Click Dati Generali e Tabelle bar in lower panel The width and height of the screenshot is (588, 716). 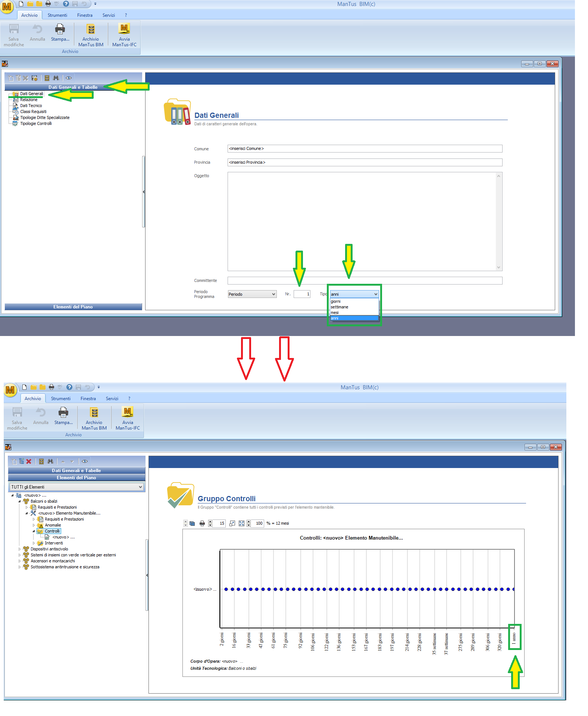(76, 471)
